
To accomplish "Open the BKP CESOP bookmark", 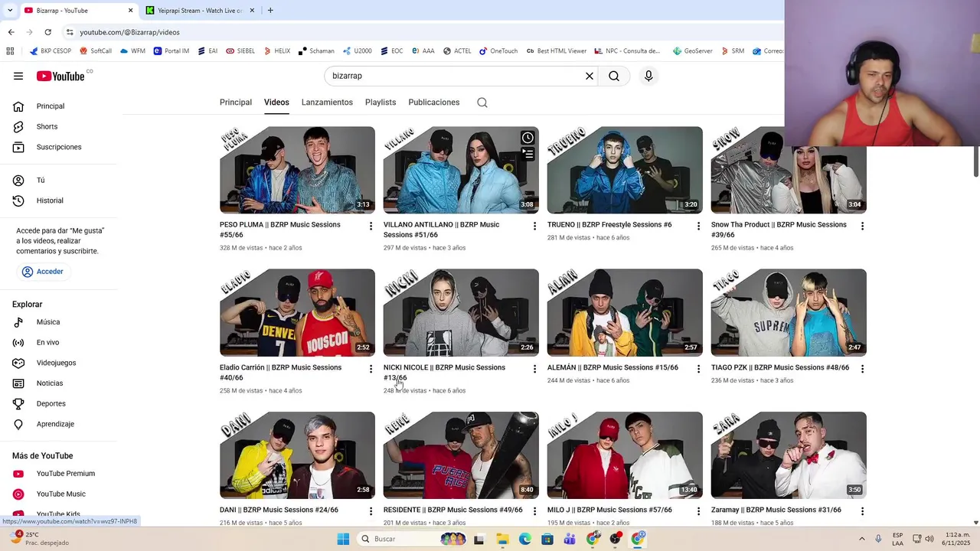I will (51, 51).
